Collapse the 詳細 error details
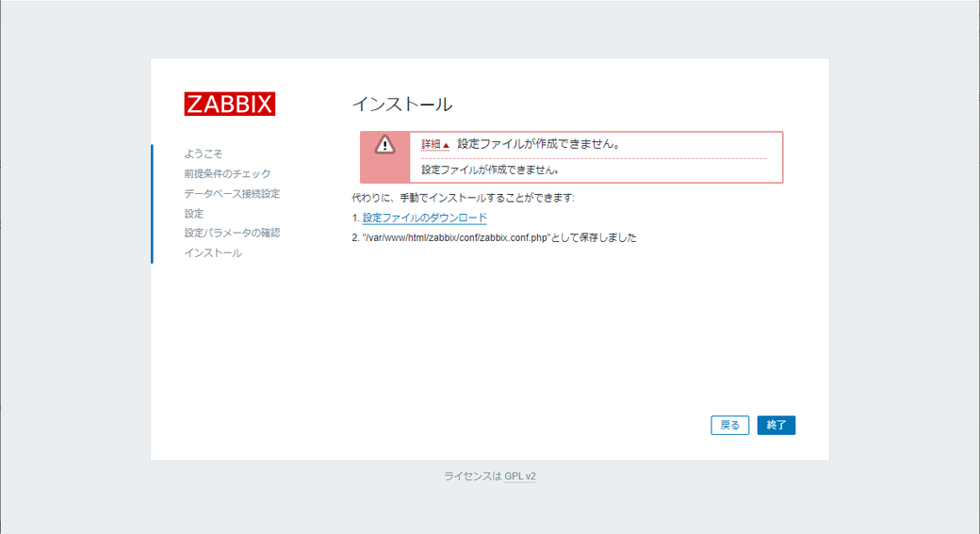This screenshot has width=980, height=534. (435, 144)
